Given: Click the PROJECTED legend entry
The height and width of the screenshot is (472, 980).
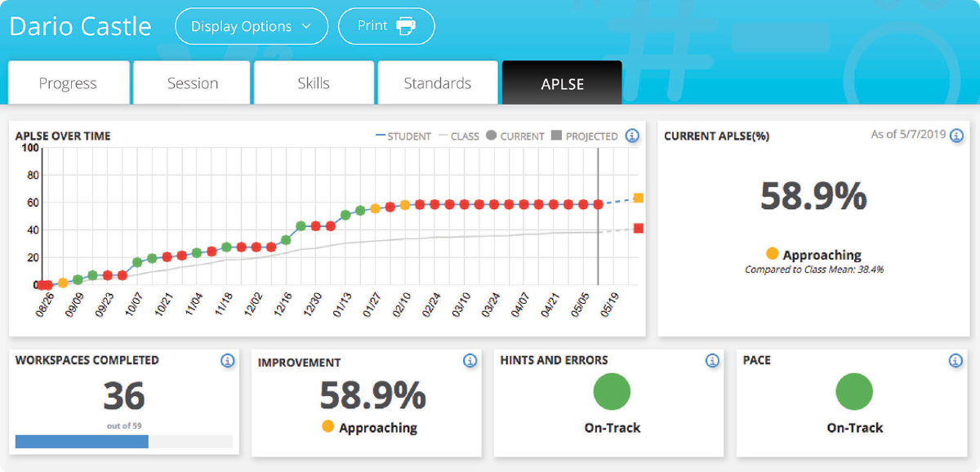Looking at the screenshot, I should click(584, 136).
